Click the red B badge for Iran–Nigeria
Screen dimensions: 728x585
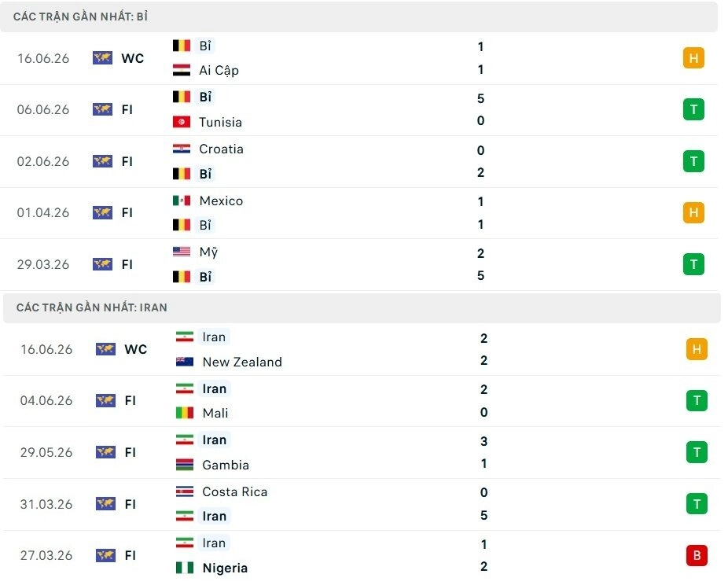[x=697, y=555]
